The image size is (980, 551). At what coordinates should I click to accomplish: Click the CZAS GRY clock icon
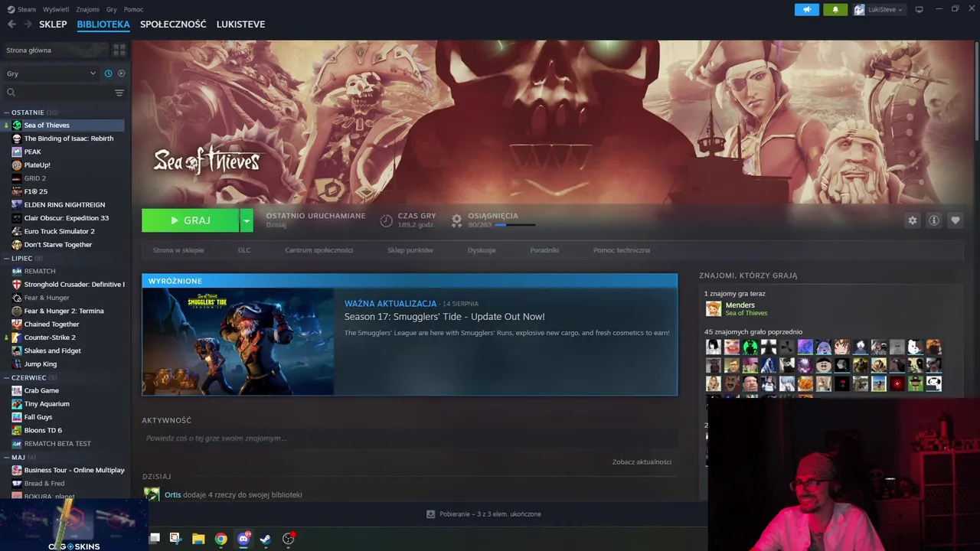pos(386,220)
